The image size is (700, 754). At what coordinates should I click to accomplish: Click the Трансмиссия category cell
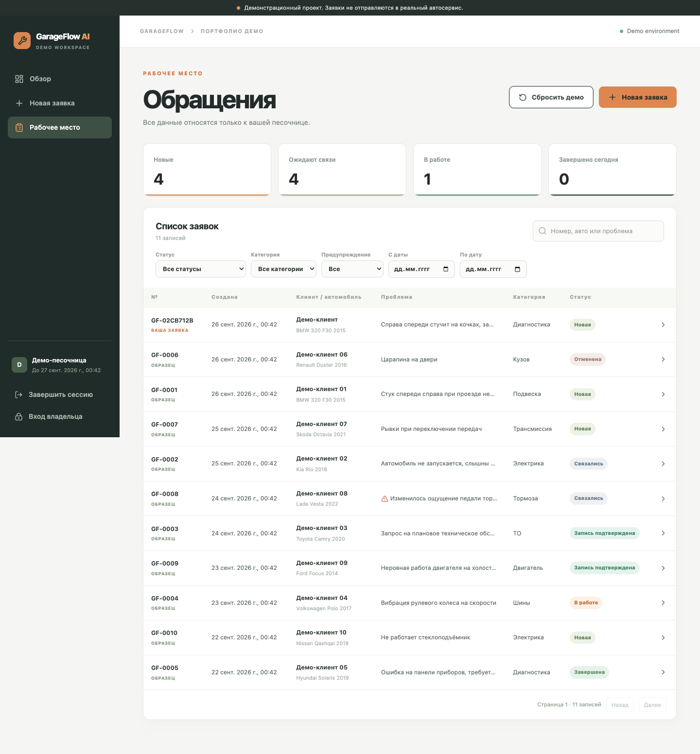click(532, 429)
